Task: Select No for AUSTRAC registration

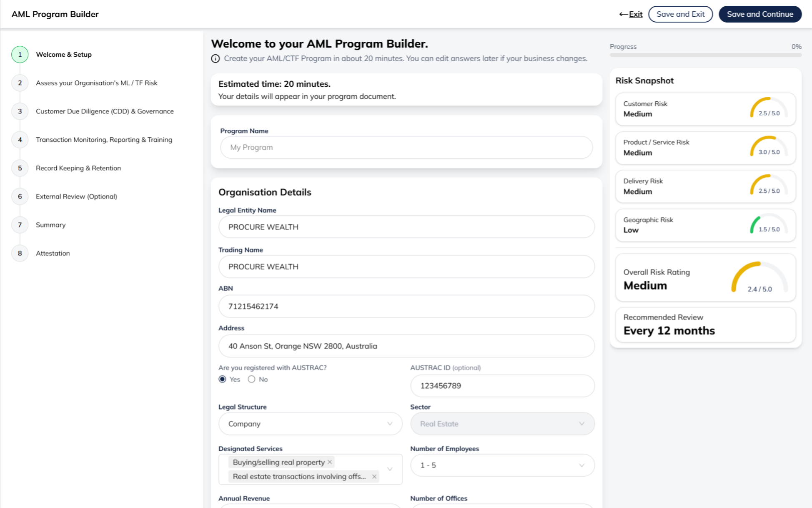Action: tap(251, 379)
